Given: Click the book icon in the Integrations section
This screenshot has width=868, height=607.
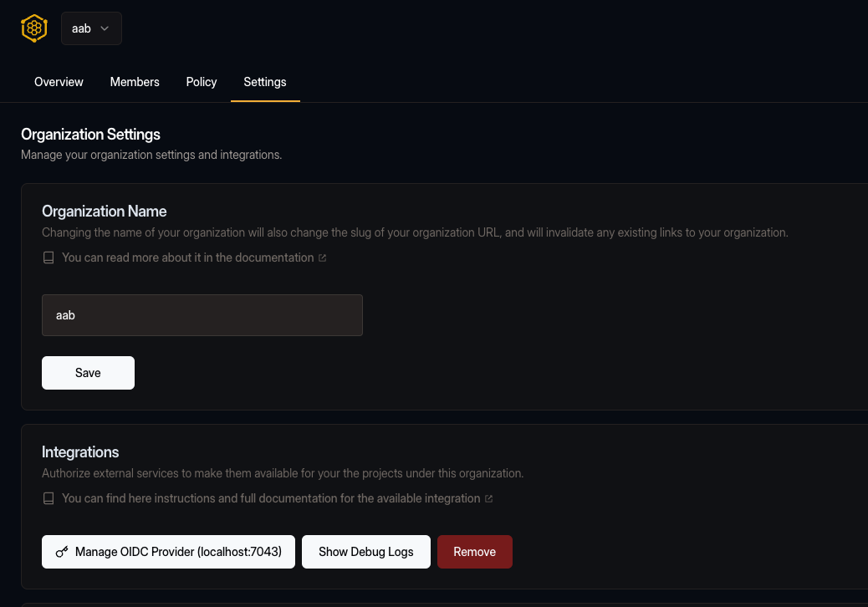Looking at the screenshot, I should tap(49, 498).
